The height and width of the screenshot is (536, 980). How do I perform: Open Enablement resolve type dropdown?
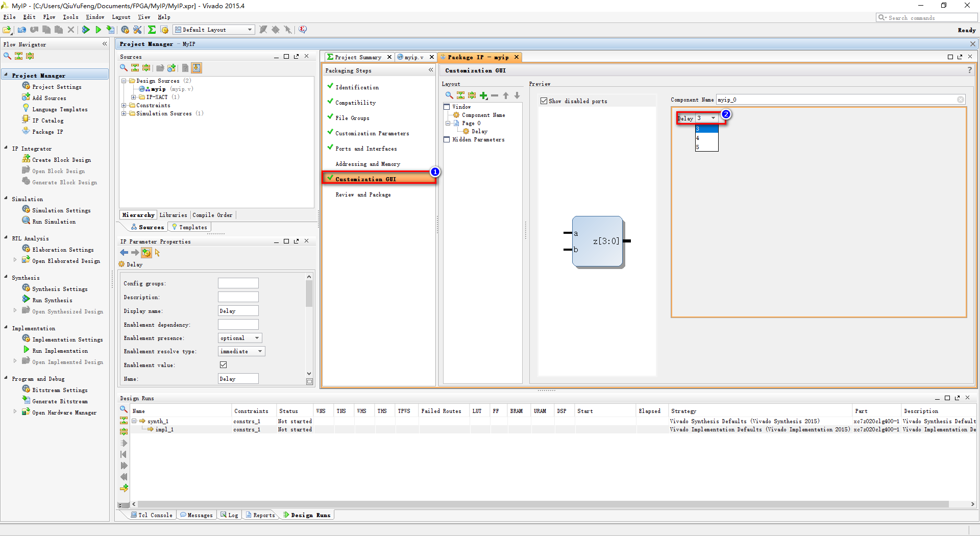[x=242, y=351]
